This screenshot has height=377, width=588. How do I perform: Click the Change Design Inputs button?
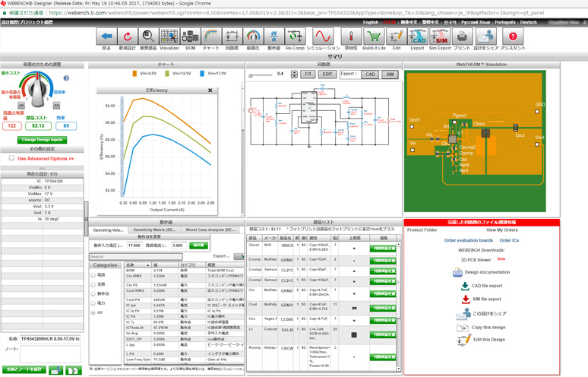(x=42, y=140)
